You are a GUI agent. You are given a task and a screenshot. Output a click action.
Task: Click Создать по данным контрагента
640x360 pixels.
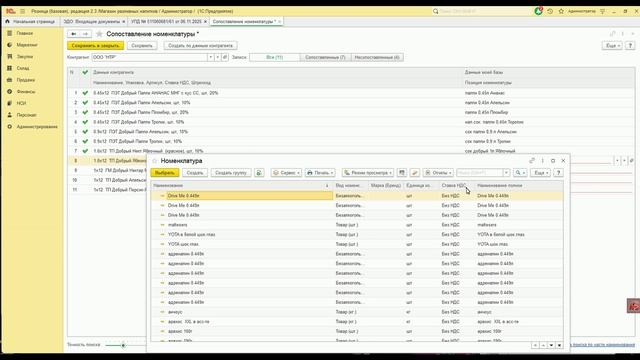[x=200, y=46]
